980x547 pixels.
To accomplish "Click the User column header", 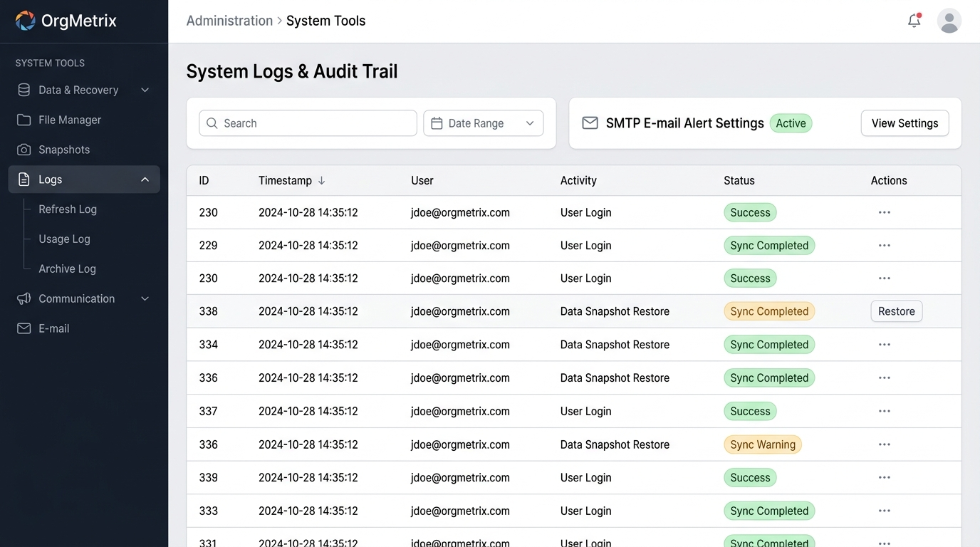I will point(422,181).
